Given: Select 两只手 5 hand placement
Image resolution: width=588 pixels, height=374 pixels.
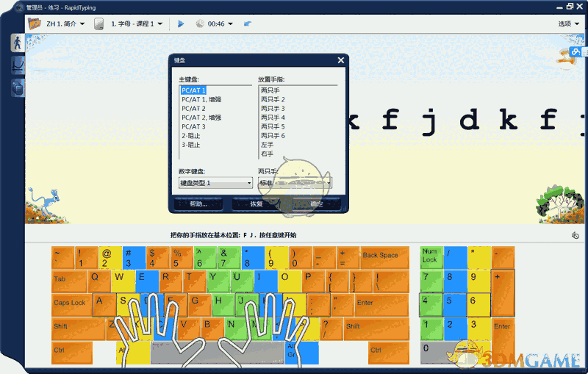Looking at the screenshot, I should 273,126.
